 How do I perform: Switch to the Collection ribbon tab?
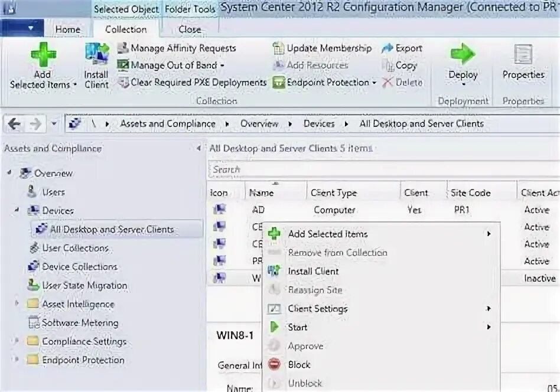[126, 30]
